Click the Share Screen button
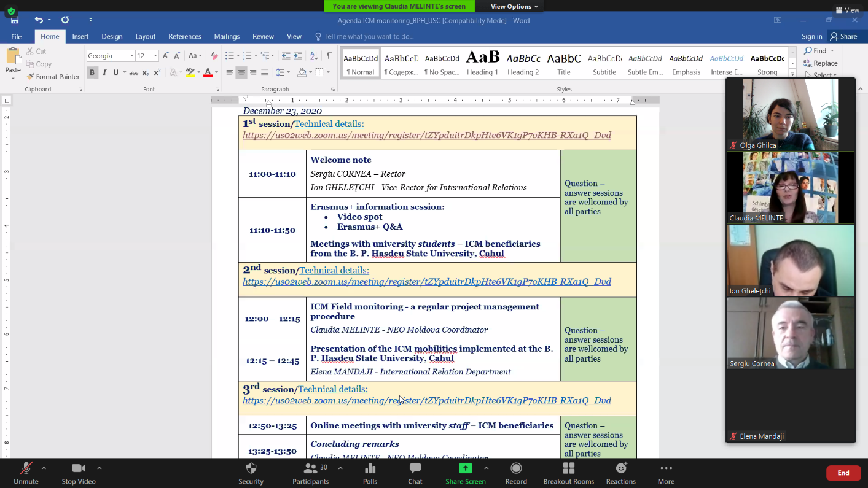The height and width of the screenshot is (488, 868). (x=466, y=473)
